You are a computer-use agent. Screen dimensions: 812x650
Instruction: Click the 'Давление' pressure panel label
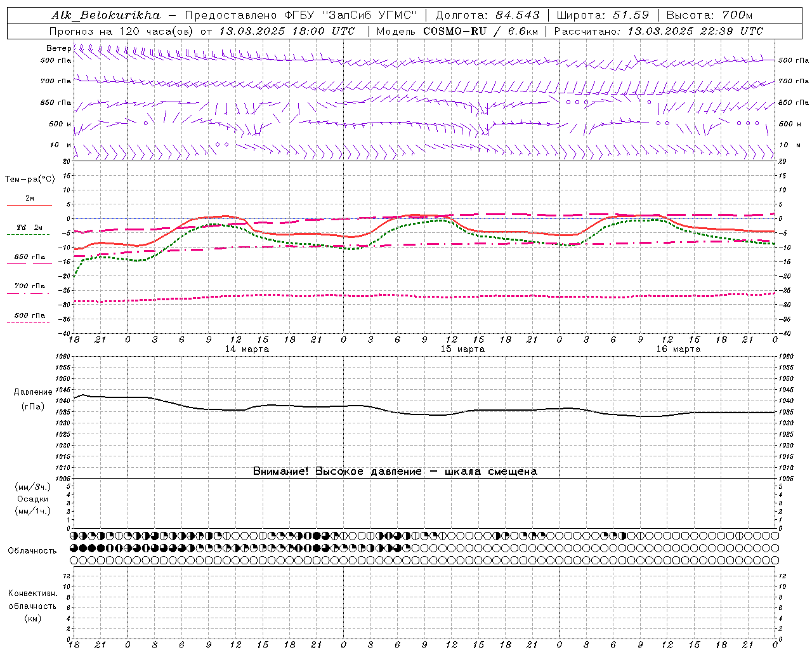(x=33, y=392)
